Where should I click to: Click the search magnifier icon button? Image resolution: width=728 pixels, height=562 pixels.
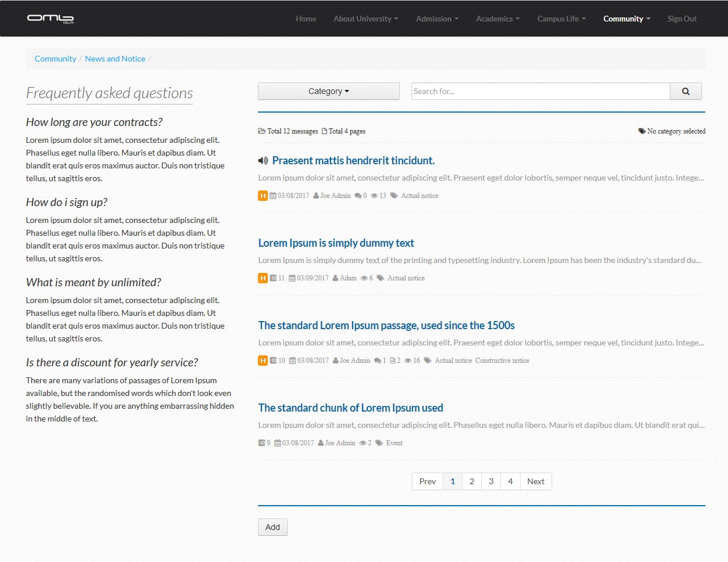686,91
